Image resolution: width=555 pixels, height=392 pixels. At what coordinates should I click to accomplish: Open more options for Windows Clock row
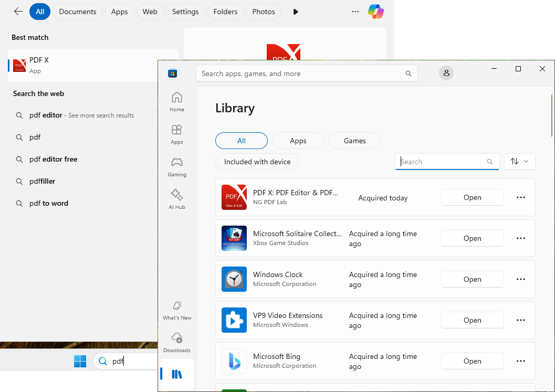pos(520,280)
